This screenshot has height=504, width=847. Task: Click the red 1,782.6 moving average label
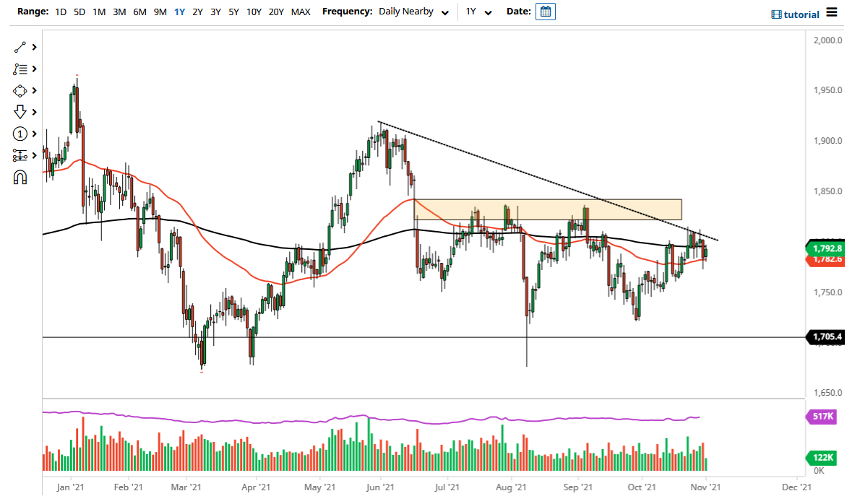[x=825, y=259]
